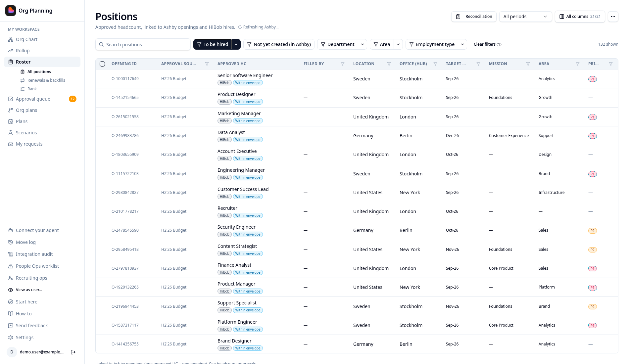
Task: Open All columns 21/21 selector
Action: (580, 17)
